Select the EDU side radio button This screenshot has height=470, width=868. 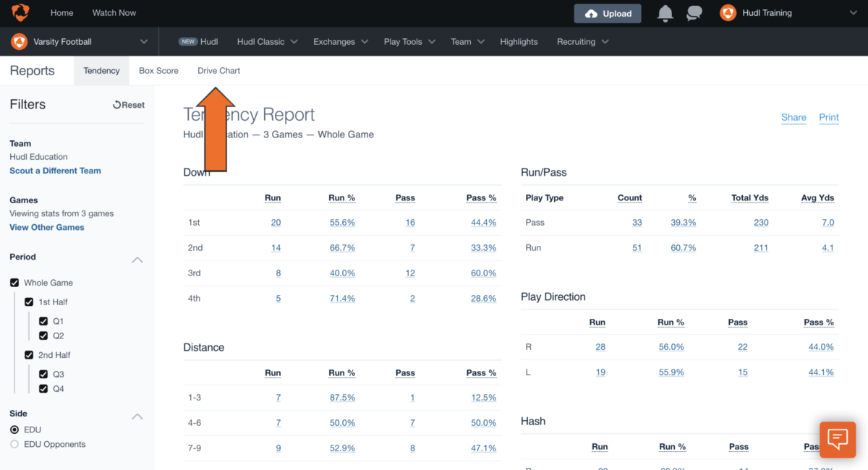click(x=14, y=430)
